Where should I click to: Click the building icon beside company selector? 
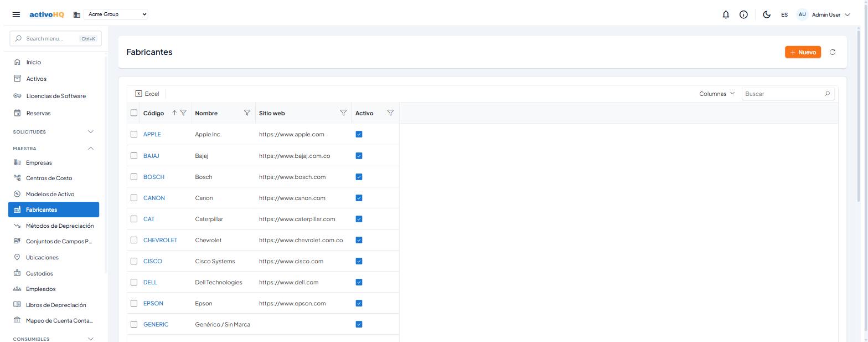[77, 15]
